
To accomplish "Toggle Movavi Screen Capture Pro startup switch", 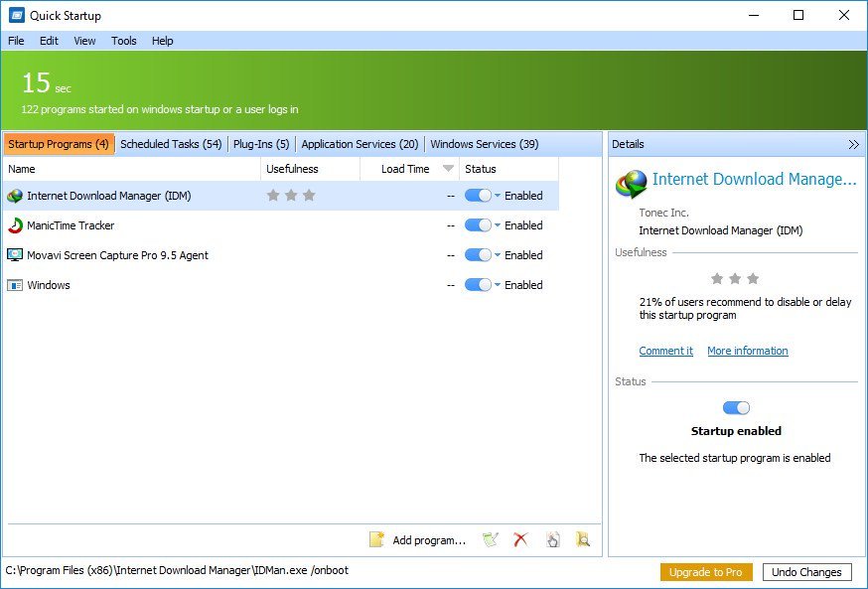I will [478, 255].
